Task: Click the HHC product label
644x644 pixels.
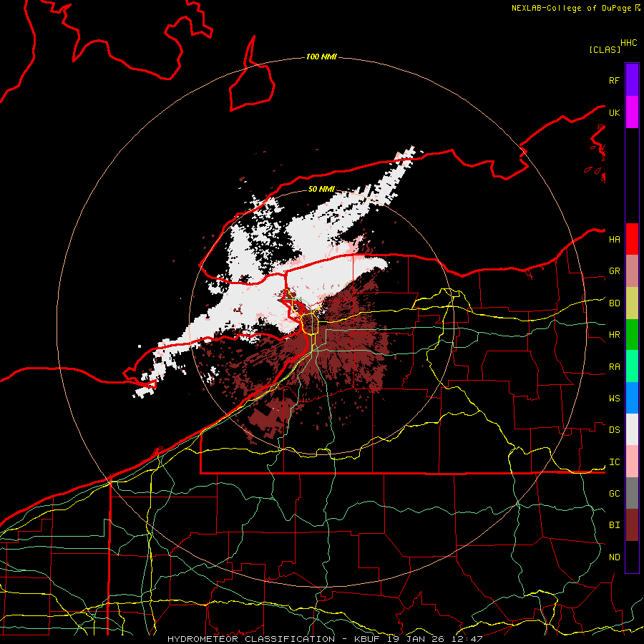Action: [x=629, y=43]
